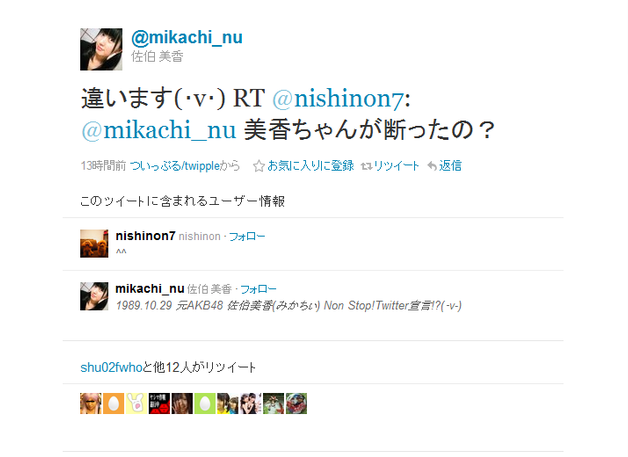Click the retweet arrows icon

tap(366, 166)
